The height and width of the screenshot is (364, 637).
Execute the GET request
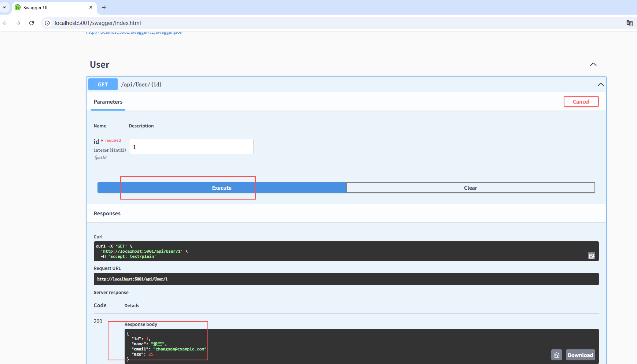(222, 188)
